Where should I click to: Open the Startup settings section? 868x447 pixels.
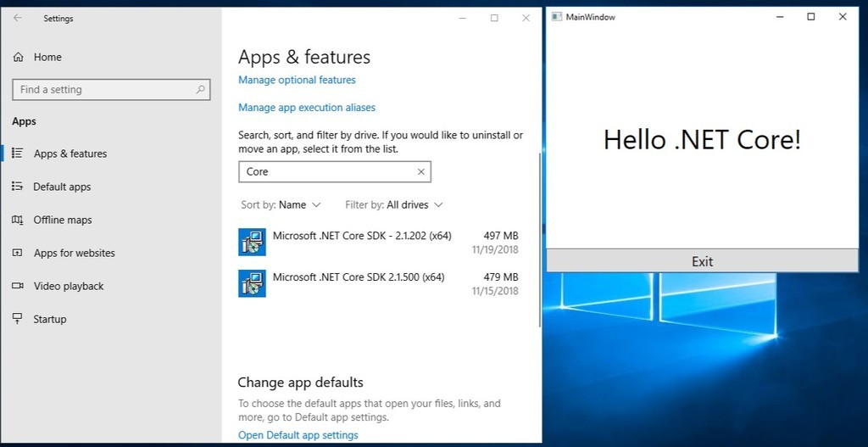pyautogui.click(x=111, y=319)
